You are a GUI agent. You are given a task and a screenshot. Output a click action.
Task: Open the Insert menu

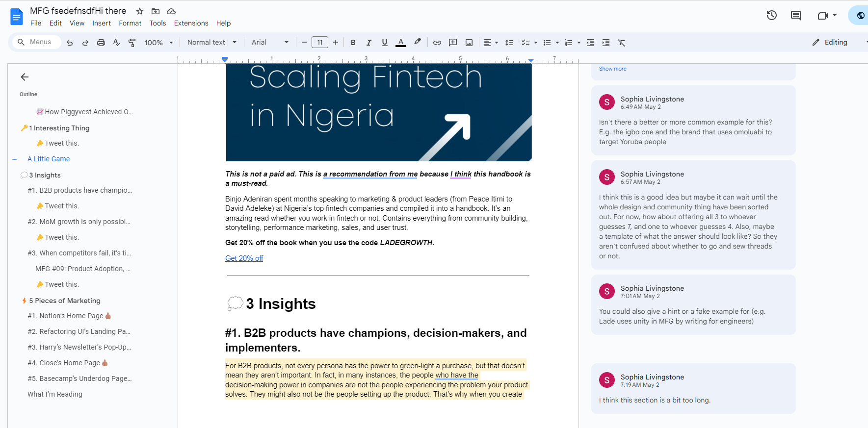(x=102, y=23)
